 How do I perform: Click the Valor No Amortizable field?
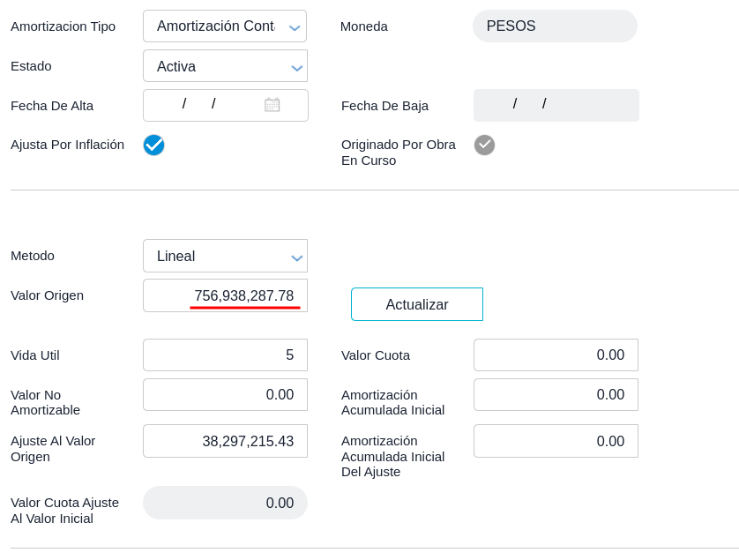pos(225,395)
